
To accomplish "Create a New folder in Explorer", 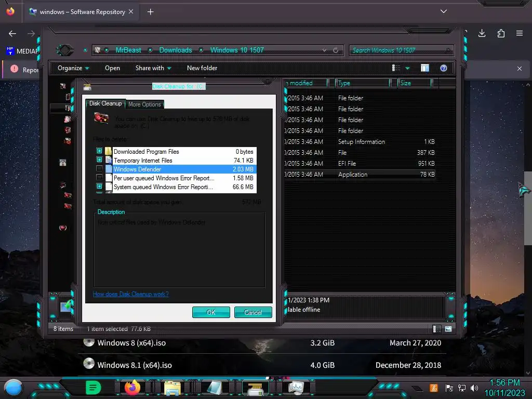I will click(202, 68).
